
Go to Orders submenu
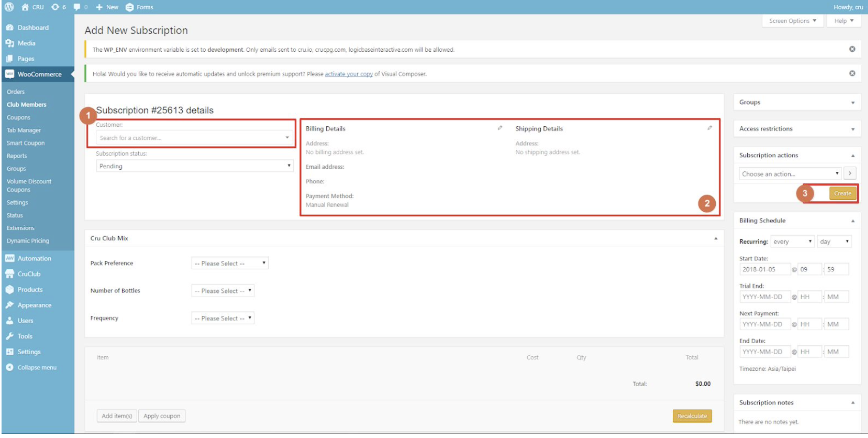(16, 92)
